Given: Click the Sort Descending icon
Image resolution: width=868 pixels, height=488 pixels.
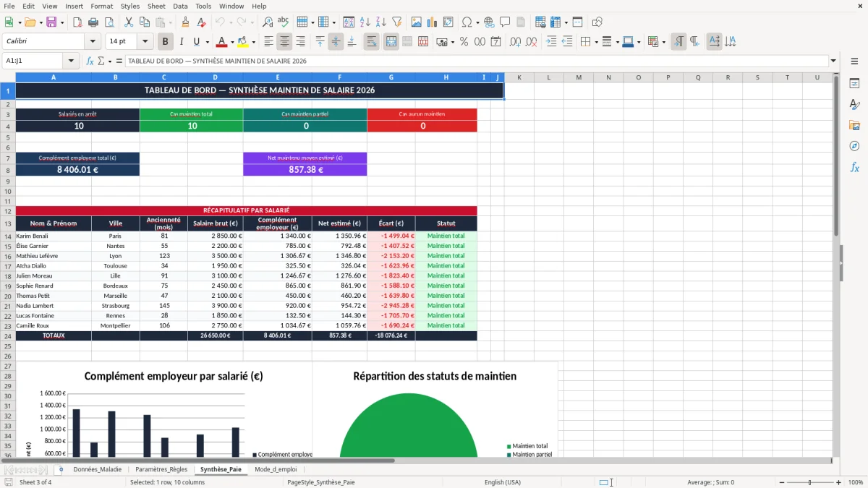Looking at the screenshot, I should (380, 22).
